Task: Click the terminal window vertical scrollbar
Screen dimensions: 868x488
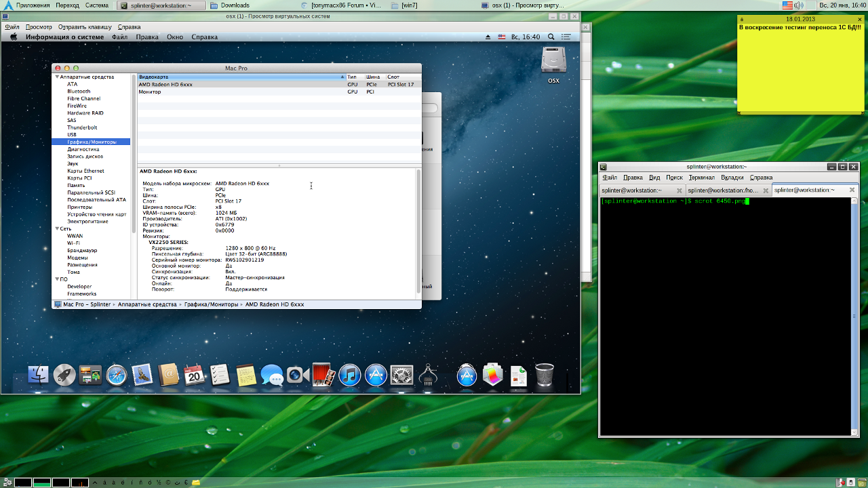Action: pyautogui.click(x=854, y=316)
